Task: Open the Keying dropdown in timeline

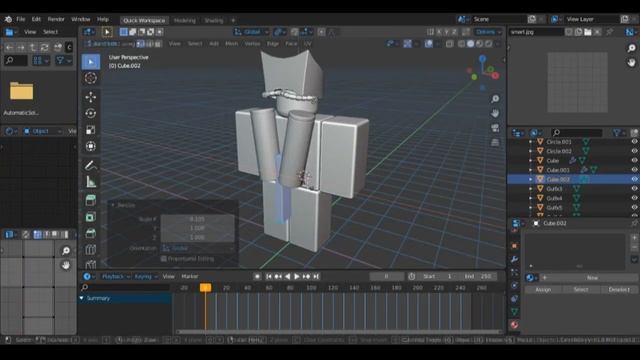Action: (x=146, y=276)
